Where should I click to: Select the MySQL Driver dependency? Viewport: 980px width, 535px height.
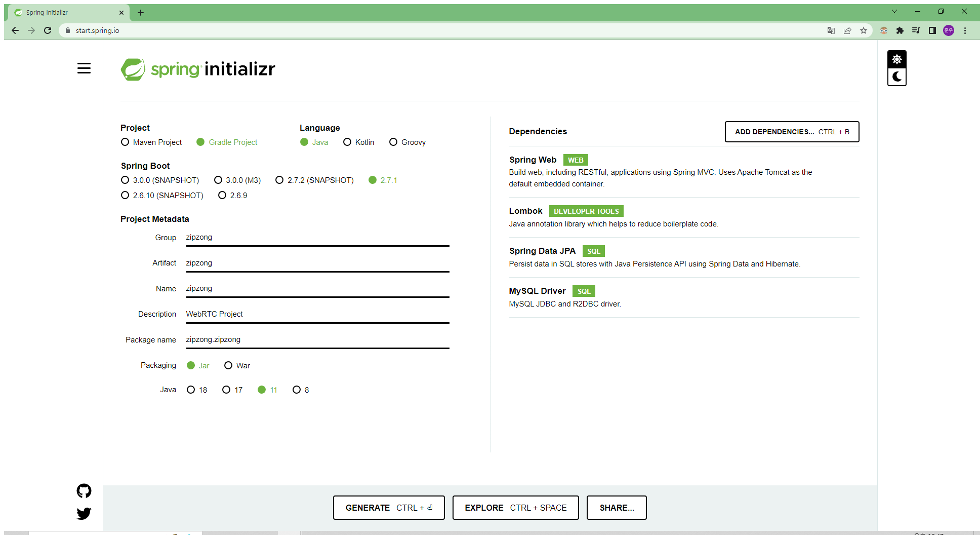683,297
